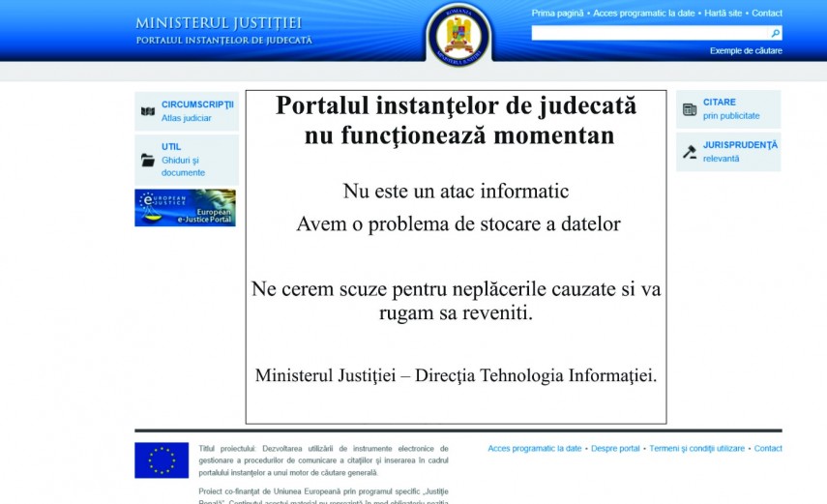Open Acces programatic la date in header
827x504 pixels.
pyautogui.click(x=643, y=14)
